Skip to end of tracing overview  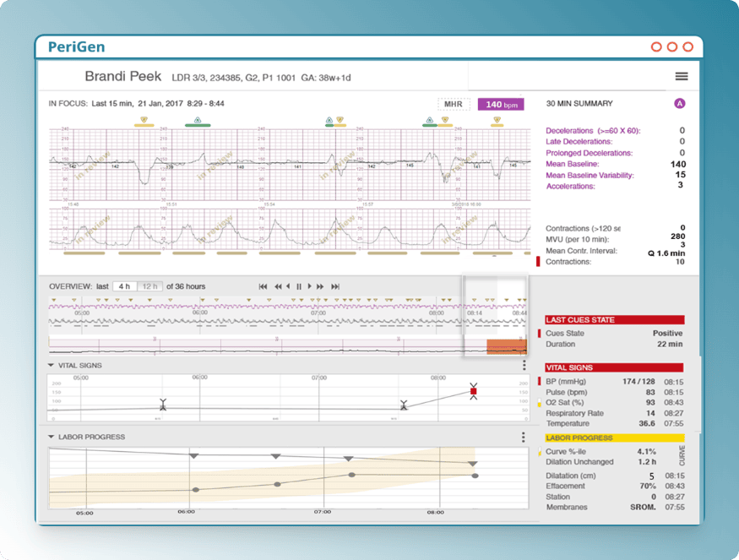tap(335, 286)
